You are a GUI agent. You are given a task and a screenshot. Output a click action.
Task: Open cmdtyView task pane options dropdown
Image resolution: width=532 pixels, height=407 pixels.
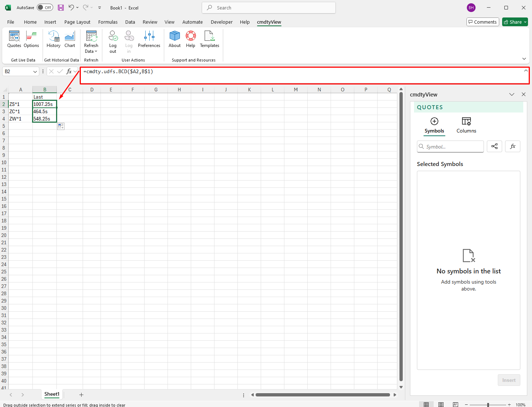coord(512,94)
